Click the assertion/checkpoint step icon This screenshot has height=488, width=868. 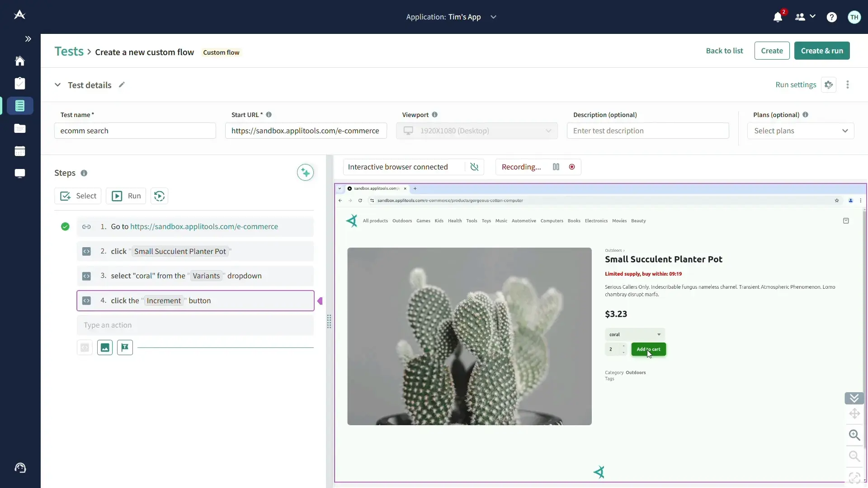point(124,347)
